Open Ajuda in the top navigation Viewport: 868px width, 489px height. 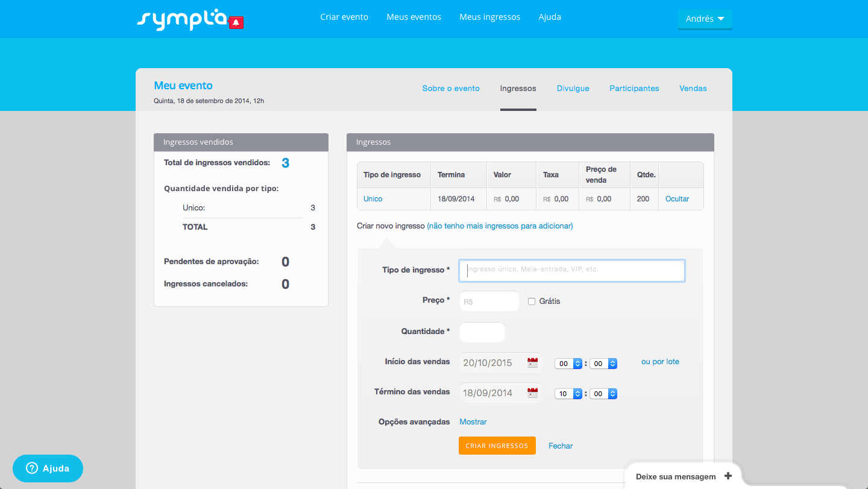tap(550, 17)
